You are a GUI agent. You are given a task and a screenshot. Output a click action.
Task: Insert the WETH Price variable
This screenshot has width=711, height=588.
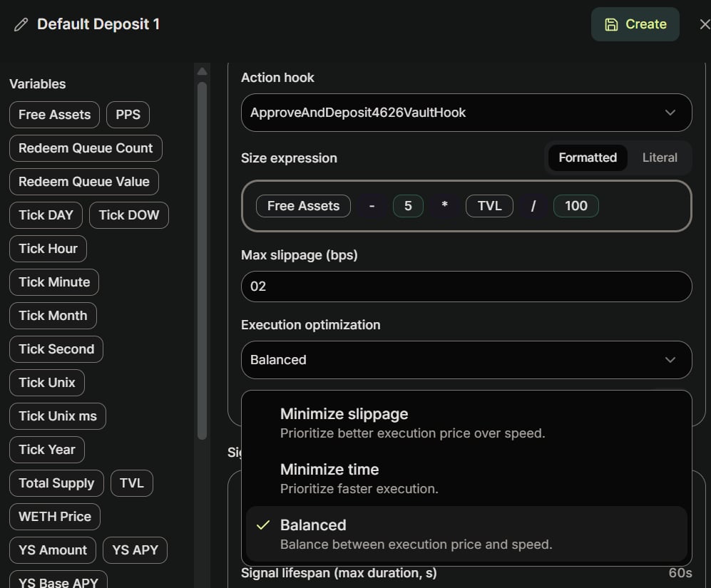click(55, 517)
